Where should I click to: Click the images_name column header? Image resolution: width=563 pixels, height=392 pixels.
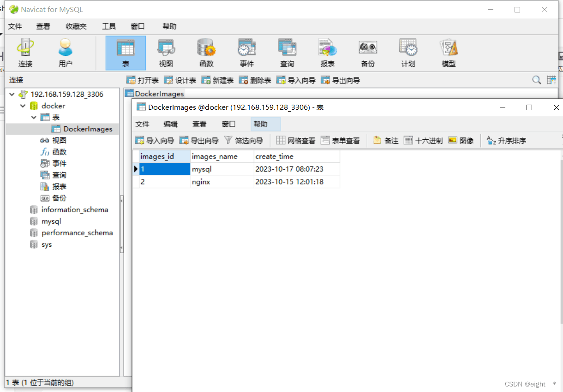point(222,156)
